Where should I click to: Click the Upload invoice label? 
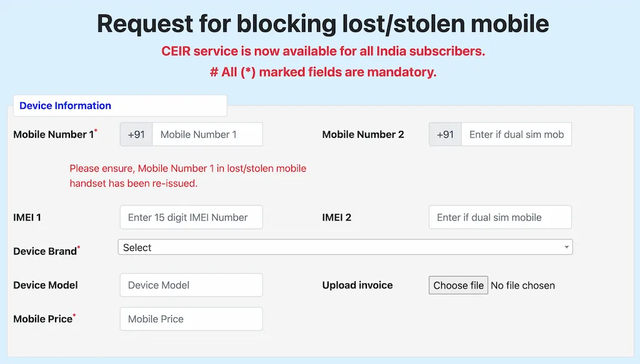point(357,285)
